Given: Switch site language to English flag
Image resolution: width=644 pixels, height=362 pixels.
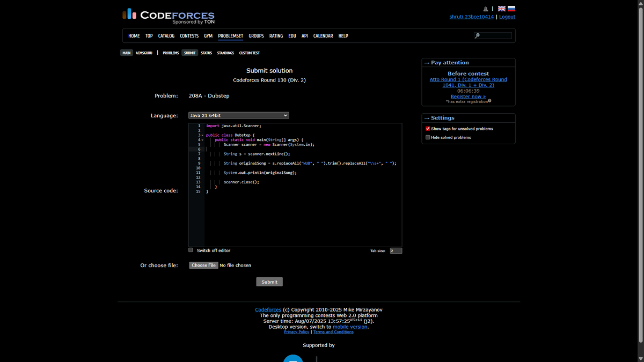Looking at the screenshot, I should [502, 9].
